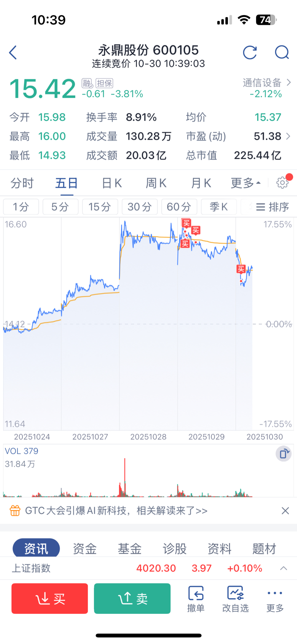The image size is (297, 644).
Task: Open the search magnifier icon
Action: 282,52
